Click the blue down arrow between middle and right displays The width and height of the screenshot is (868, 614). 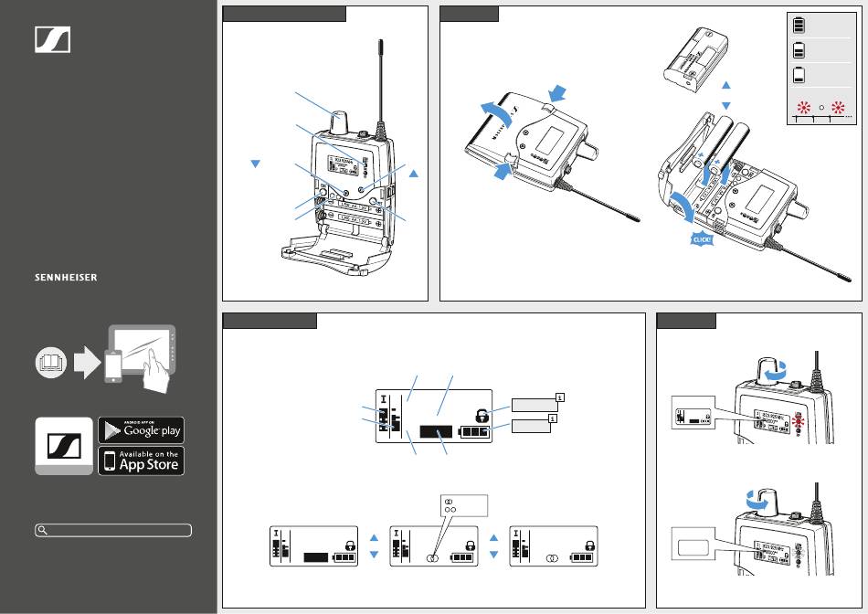[493, 555]
